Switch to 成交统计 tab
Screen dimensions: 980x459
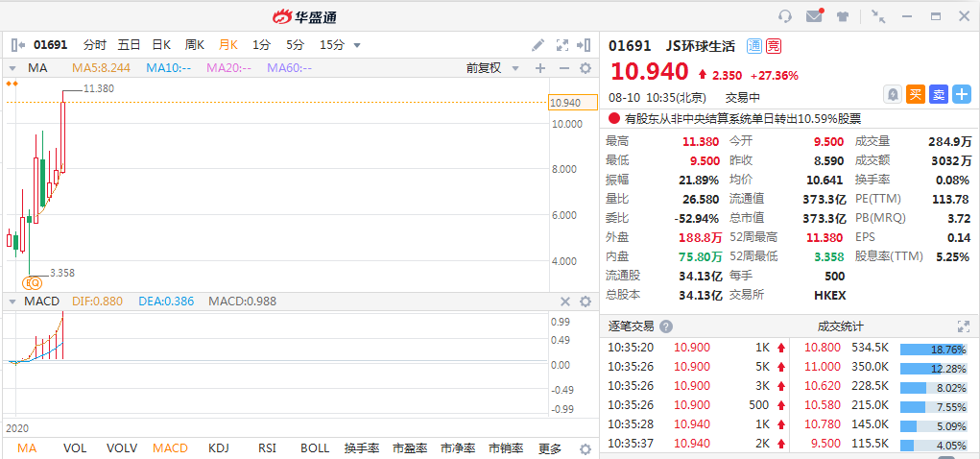(x=840, y=326)
